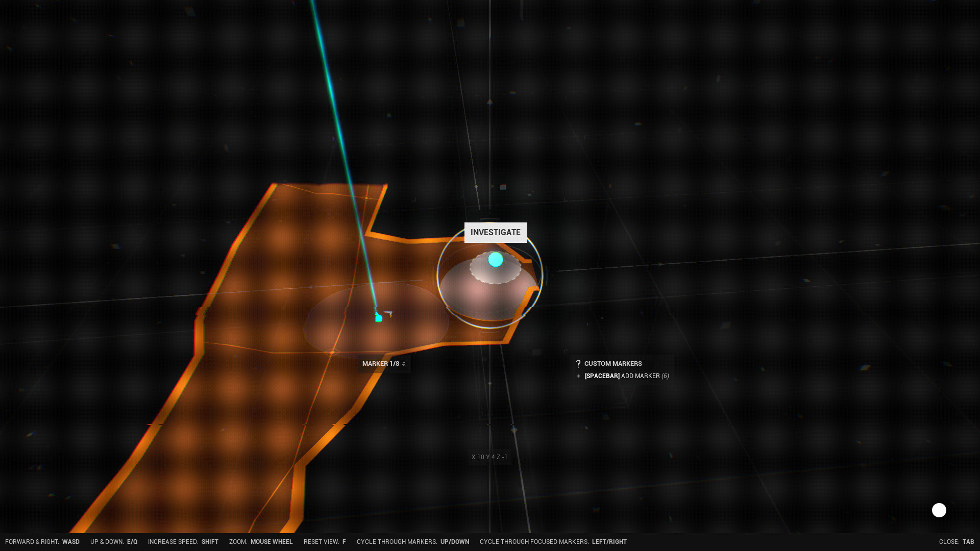Click the Close TAB hint
This screenshot has height=551, width=980.
tap(956, 542)
